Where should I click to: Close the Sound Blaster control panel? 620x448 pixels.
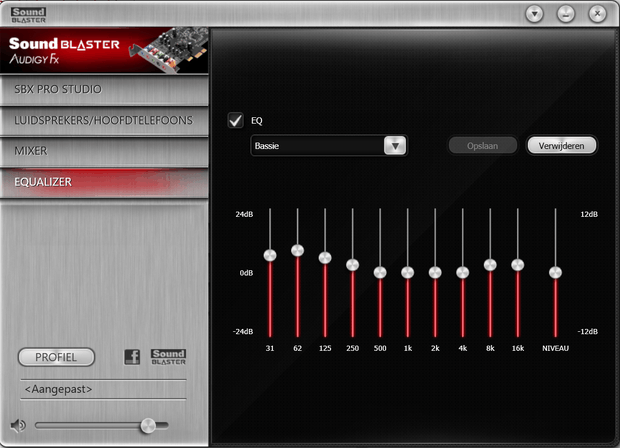[x=597, y=15]
